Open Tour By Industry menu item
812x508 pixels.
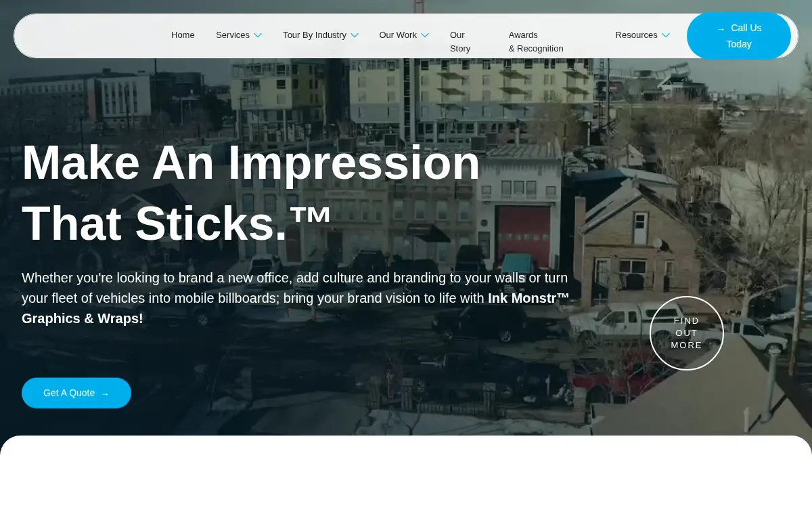pyautogui.click(x=315, y=35)
